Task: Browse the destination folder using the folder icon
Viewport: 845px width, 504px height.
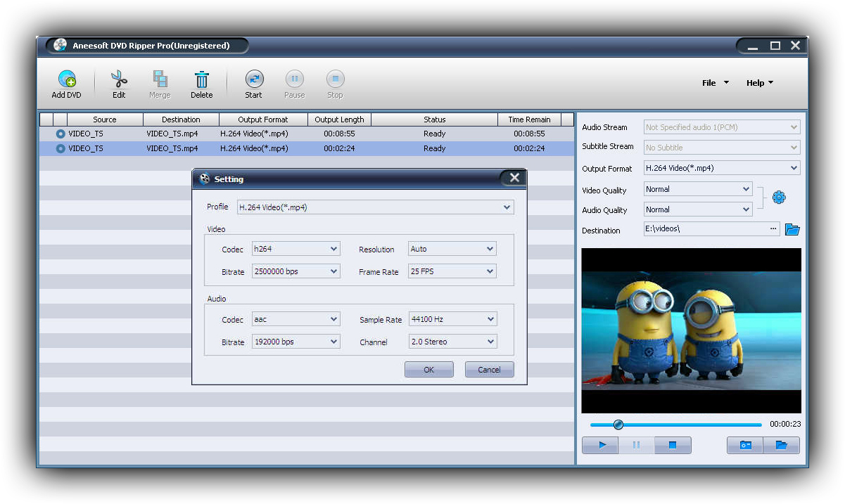Action: 792,229
